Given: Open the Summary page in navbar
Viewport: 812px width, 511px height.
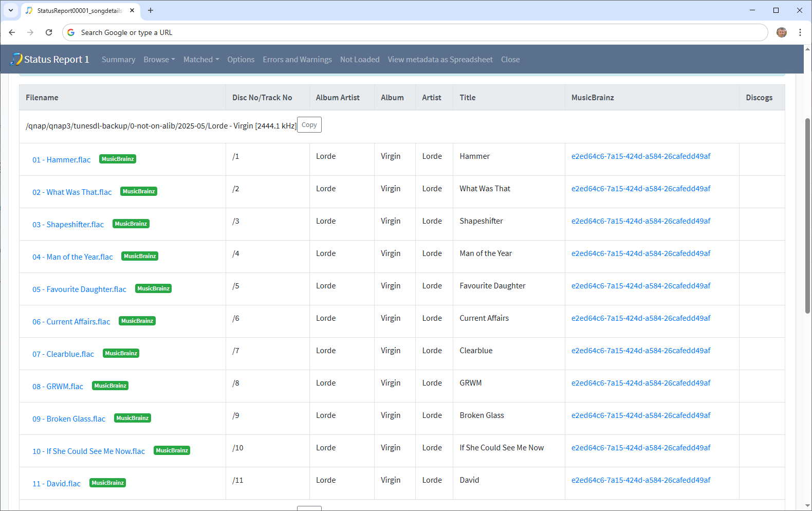Looking at the screenshot, I should 118,60.
